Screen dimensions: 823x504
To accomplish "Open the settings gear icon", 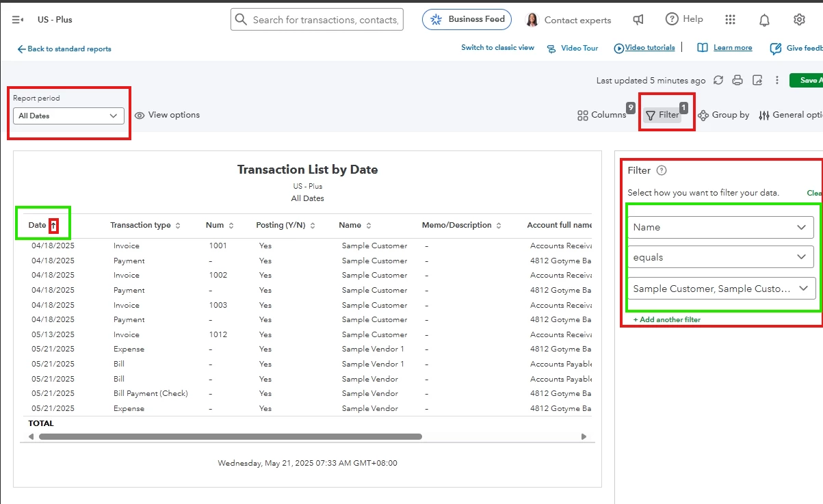I will [799, 20].
